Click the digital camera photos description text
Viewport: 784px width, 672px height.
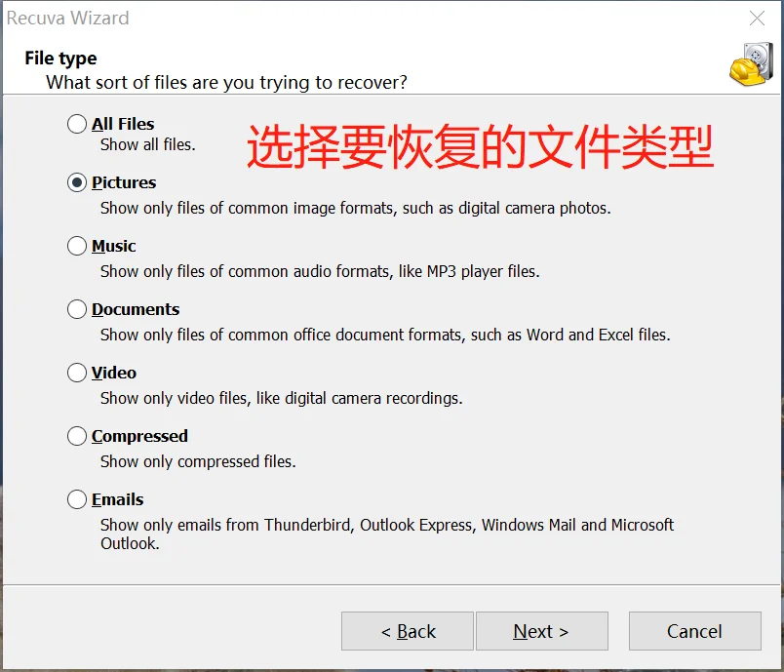coord(356,208)
